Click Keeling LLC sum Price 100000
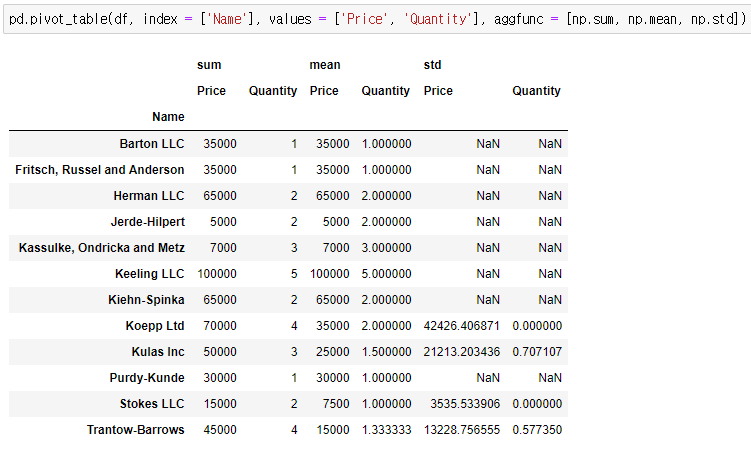Viewport: 751px width, 450px height. coord(217,274)
